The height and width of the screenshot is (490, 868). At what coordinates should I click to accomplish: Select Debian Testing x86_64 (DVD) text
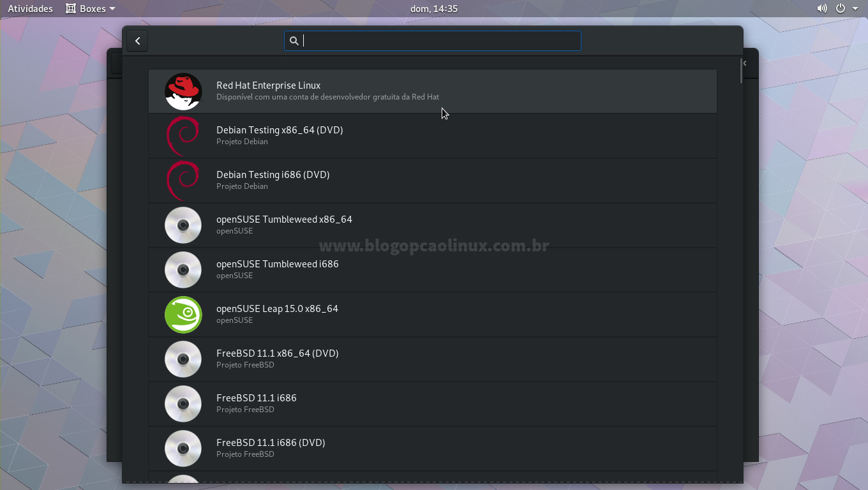point(280,130)
